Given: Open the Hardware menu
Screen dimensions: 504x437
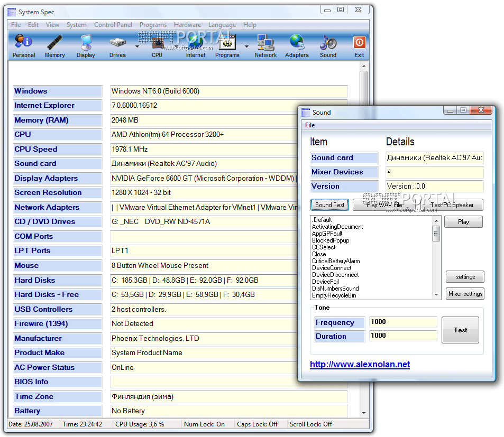Looking at the screenshot, I should point(187,25).
